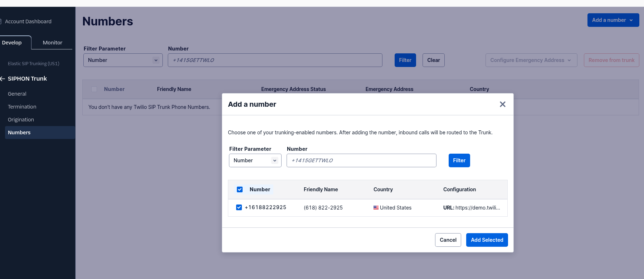
Task: Select the Develop tab
Action: pos(12,43)
